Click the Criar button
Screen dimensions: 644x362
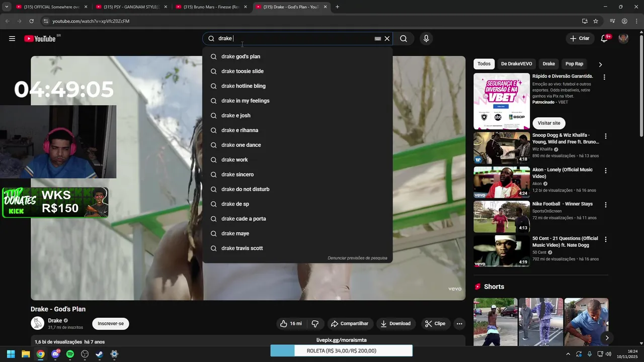click(580, 39)
